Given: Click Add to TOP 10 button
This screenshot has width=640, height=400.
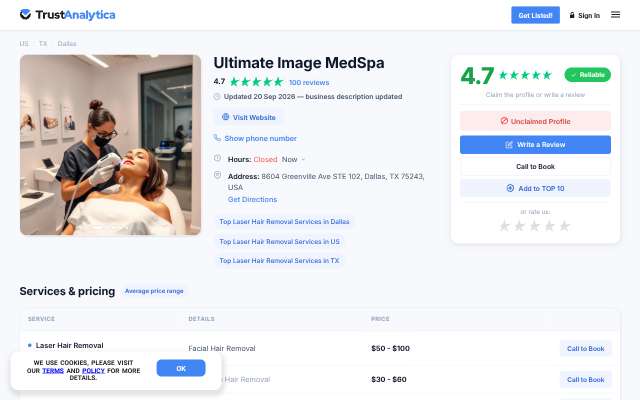Looking at the screenshot, I should [535, 188].
